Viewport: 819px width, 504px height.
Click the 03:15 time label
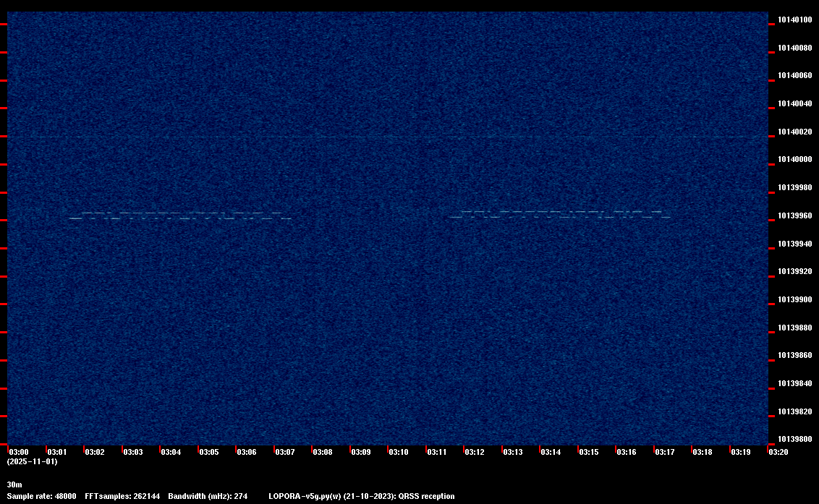589,452
